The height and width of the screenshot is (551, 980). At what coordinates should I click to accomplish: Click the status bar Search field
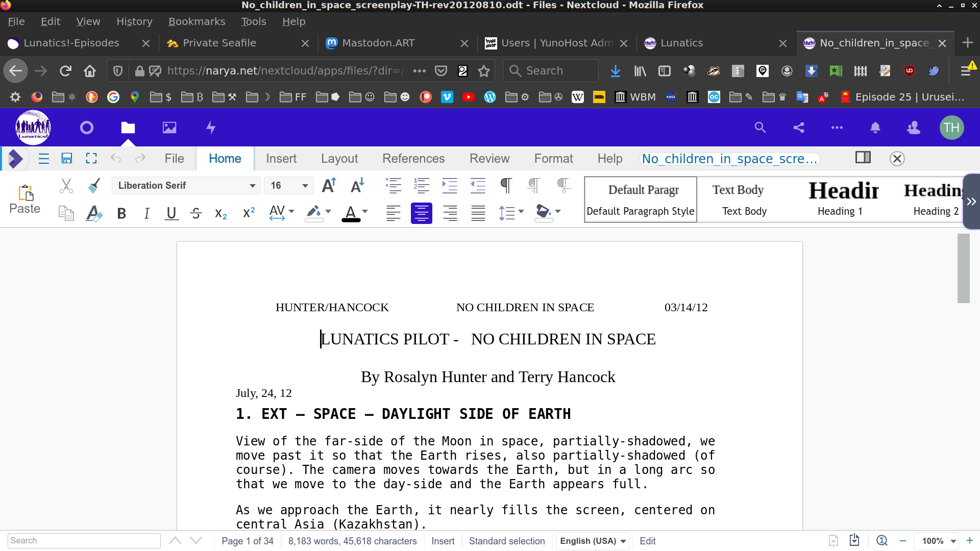click(84, 541)
